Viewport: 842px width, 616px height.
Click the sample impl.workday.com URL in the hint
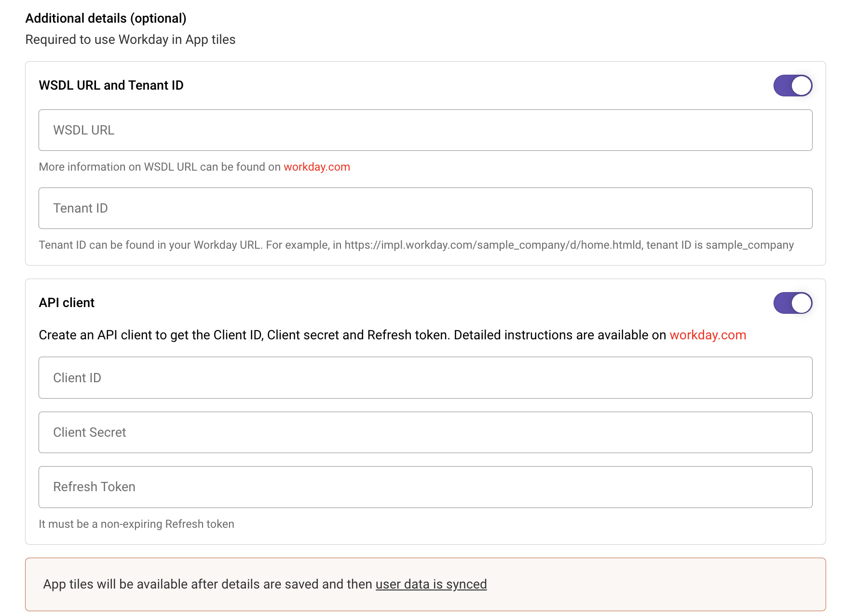point(493,245)
